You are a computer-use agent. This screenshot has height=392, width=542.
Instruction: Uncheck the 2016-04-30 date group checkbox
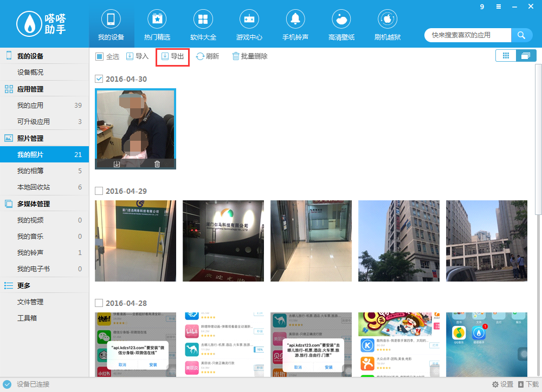(x=99, y=79)
